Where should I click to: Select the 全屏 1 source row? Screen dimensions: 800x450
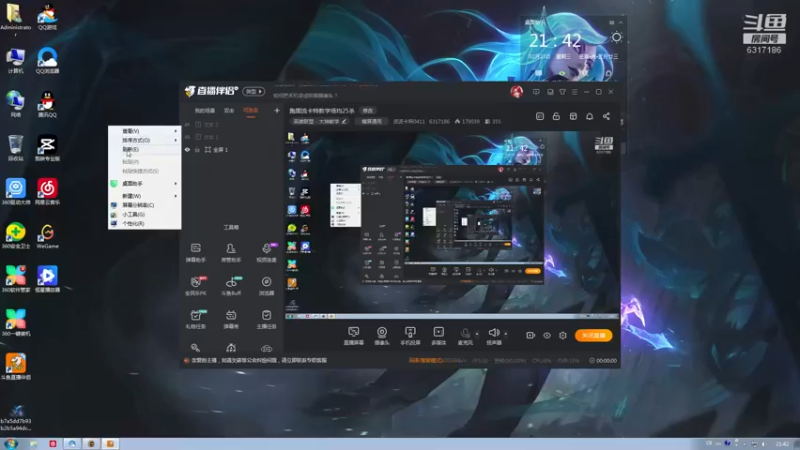tap(232, 150)
